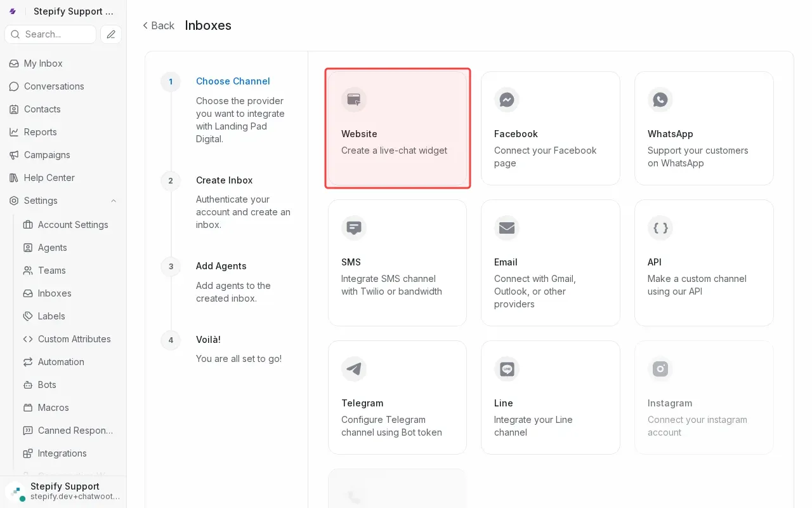This screenshot has width=812, height=508.
Task: Select the Website channel icon
Action: click(x=354, y=100)
